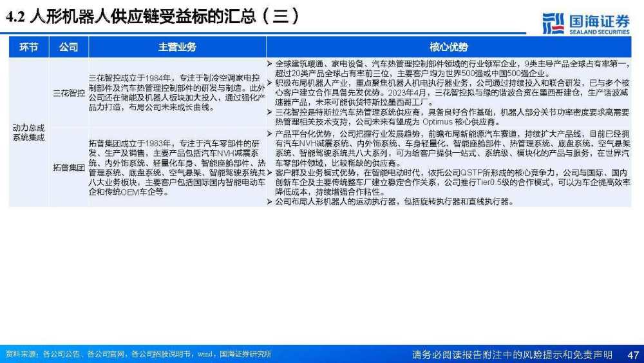Click the 请务必阅读报告附注 disclaimer text

512,355
